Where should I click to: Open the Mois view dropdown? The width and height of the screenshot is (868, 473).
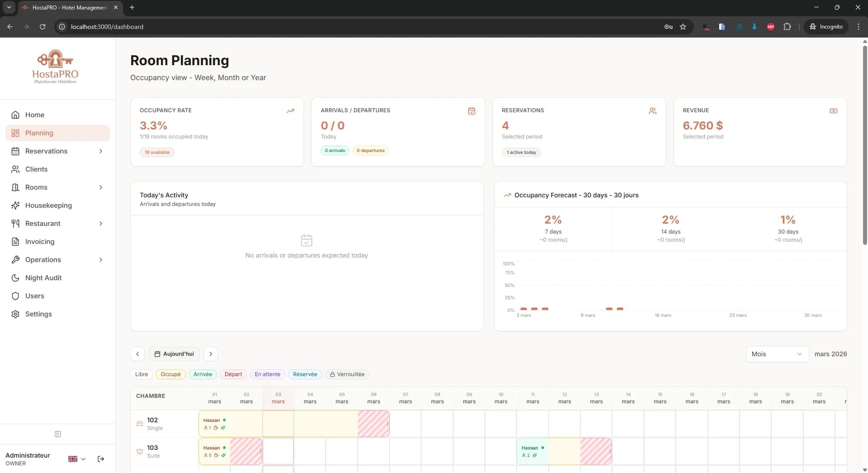coord(777,354)
